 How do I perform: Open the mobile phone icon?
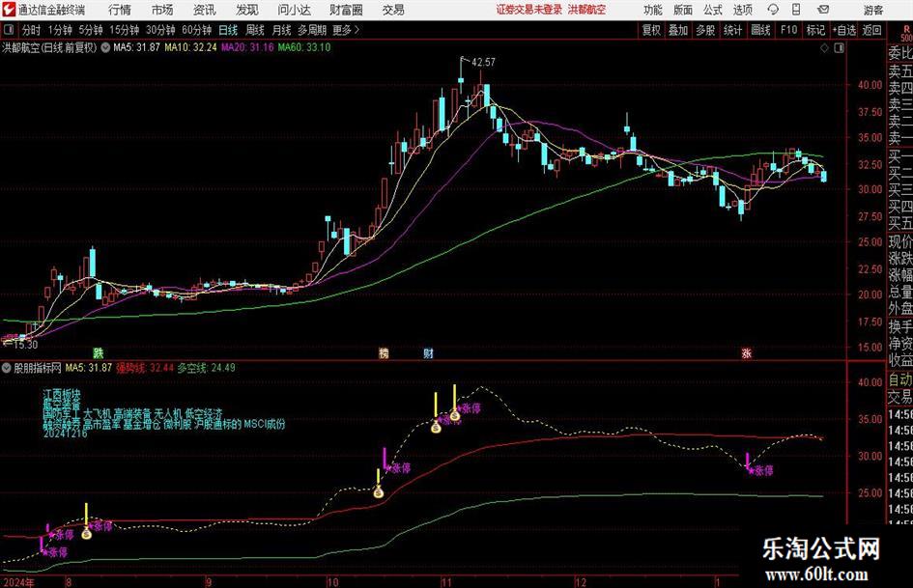tap(796, 10)
